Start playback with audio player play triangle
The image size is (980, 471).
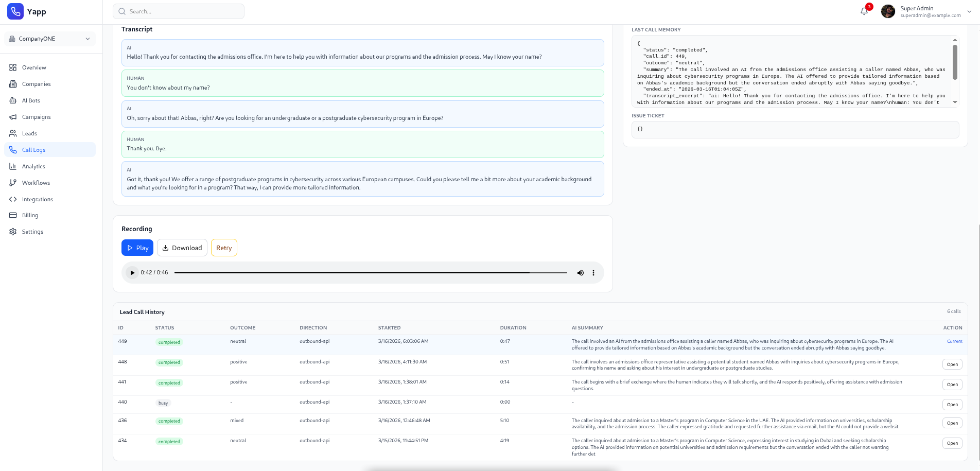point(132,273)
